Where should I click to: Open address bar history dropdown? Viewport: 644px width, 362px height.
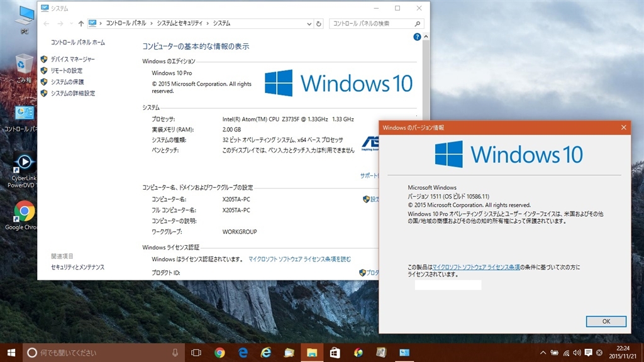coord(309,24)
